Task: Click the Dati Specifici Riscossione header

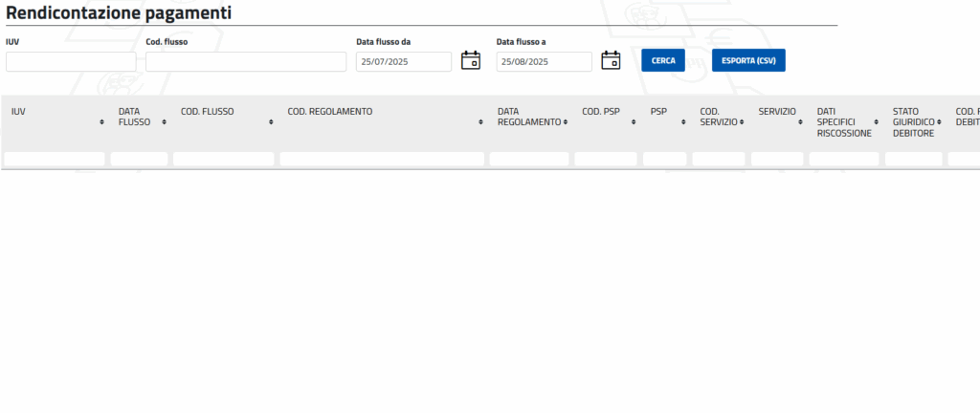Action: pos(843,122)
